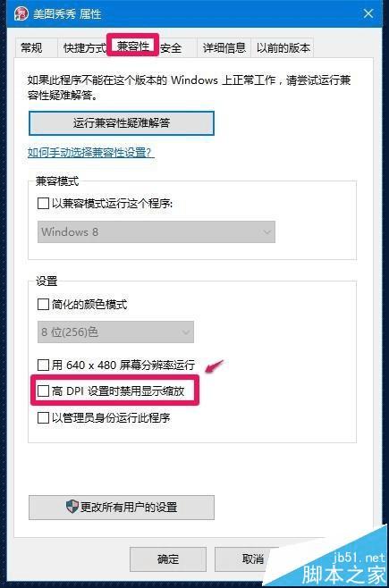The width and height of the screenshot is (389, 588).
Task: Go to the 以前的版本 tab
Action: click(283, 47)
